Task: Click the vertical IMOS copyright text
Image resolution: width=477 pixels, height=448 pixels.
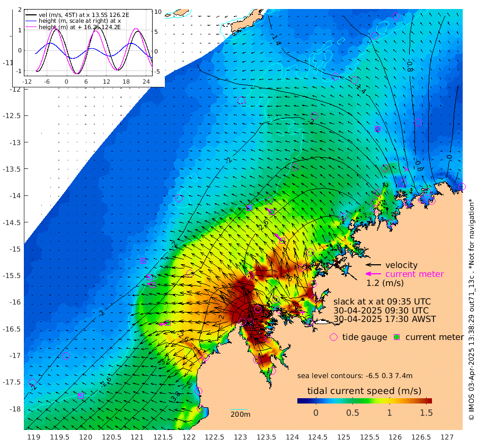Action: (472, 309)
